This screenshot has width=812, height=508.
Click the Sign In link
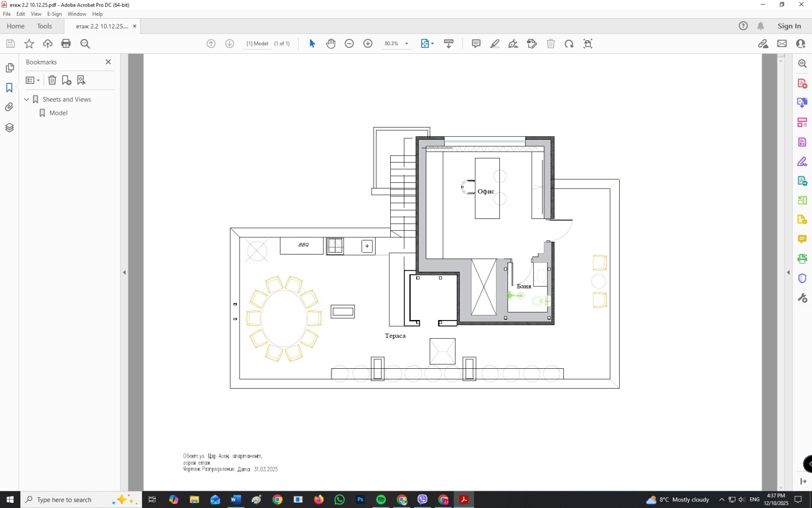(789, 26)
